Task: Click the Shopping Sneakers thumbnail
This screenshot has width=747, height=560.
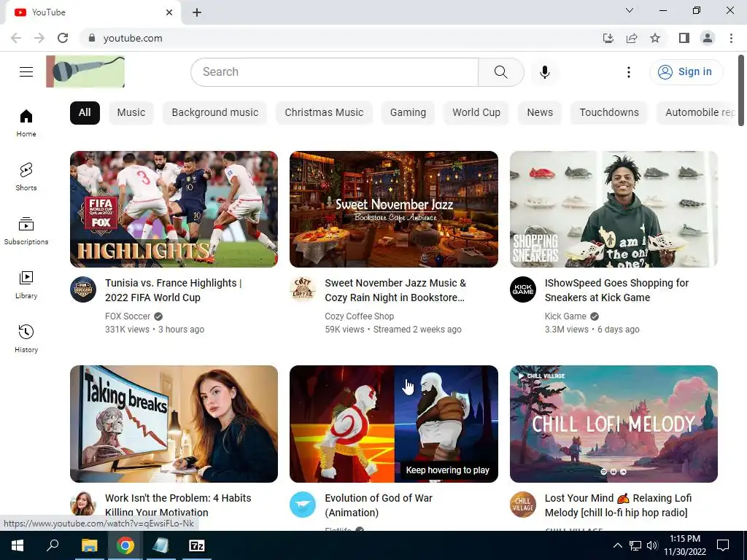Action: coord(614,209)
